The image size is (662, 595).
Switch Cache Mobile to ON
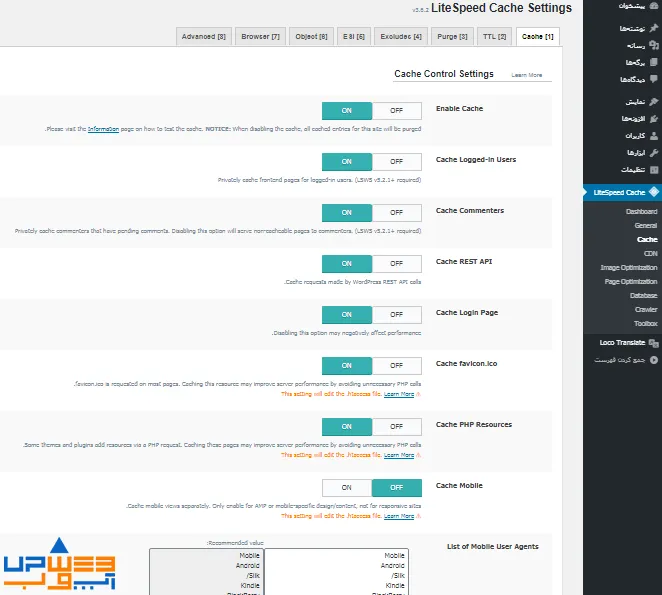tap(347, 488)
